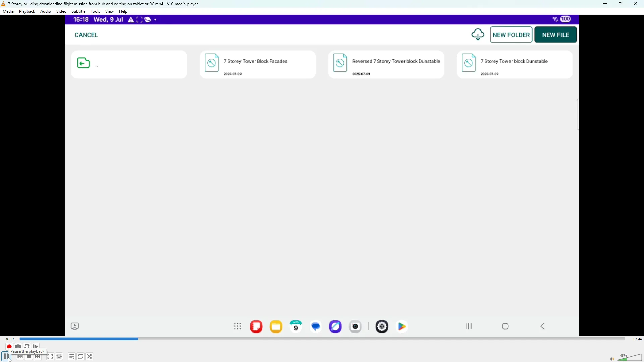Toggle random shuffle playback

click(90, 357)
